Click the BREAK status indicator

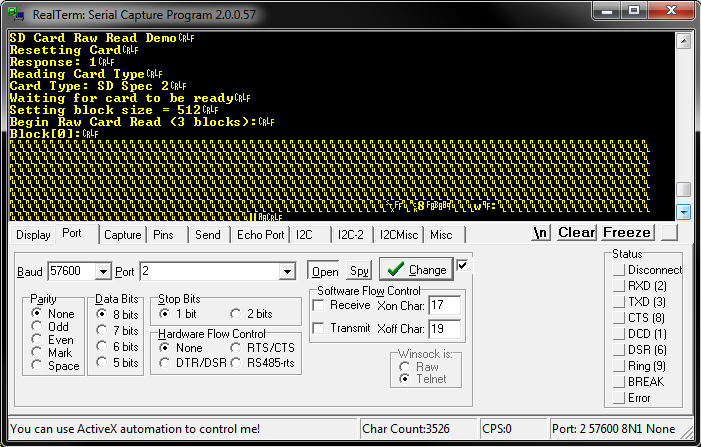pos(619,382)
